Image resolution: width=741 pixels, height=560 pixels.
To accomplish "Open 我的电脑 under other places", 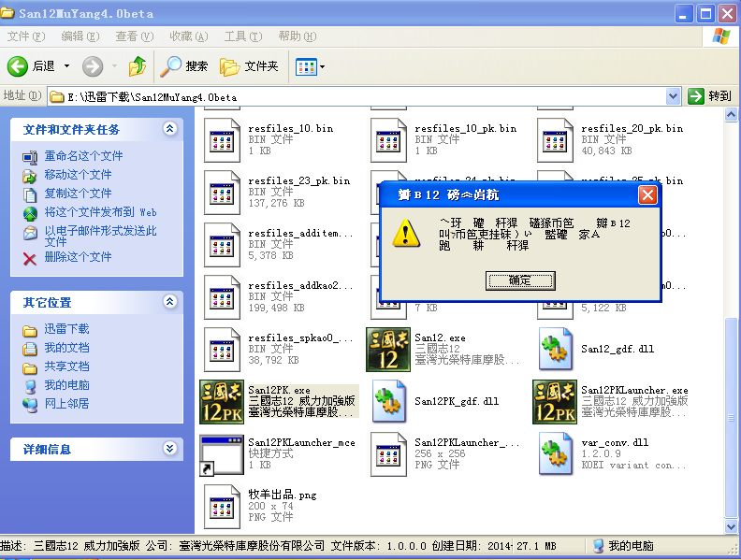I will click(x=66, y=385).
